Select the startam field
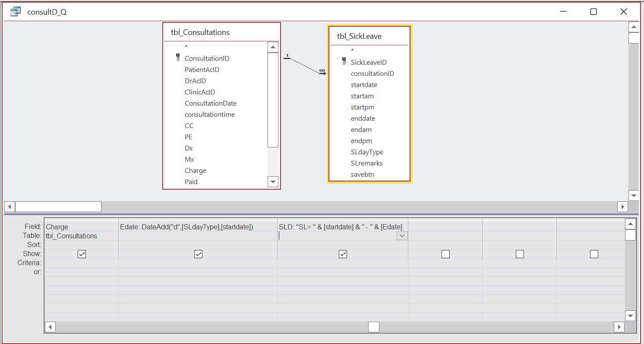This screenshot has height=344, width=644. pyautogui.click(x=362, y=96)
